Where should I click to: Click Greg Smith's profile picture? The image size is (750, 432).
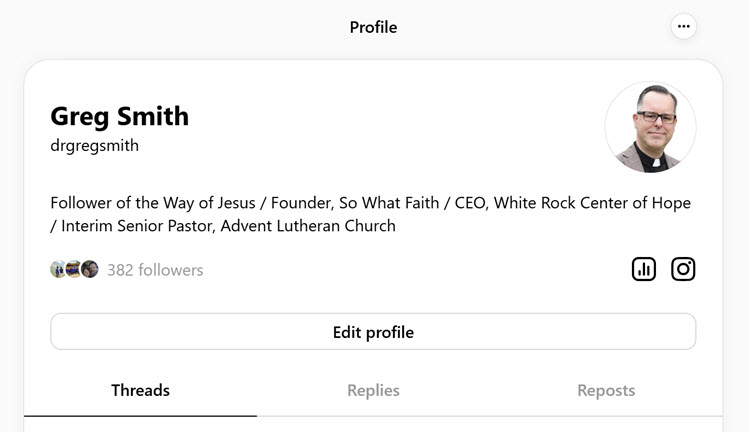(650, 128)
